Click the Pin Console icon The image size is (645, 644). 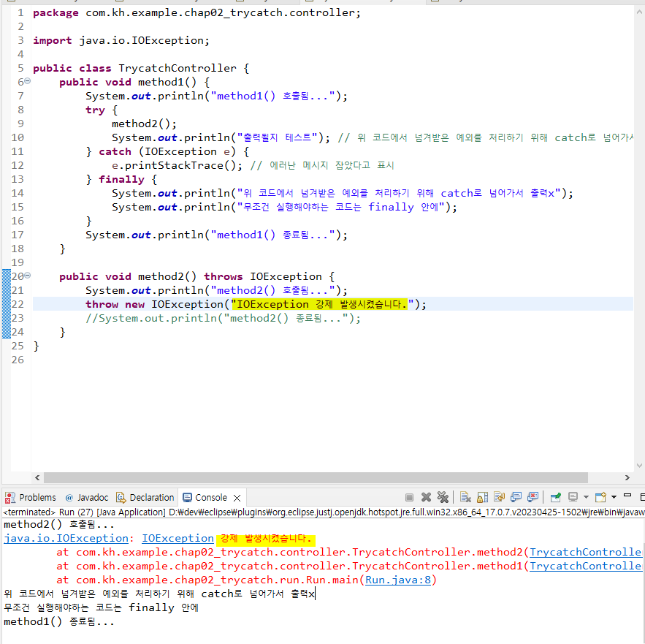pyautogui.click(x=556, y=497)
